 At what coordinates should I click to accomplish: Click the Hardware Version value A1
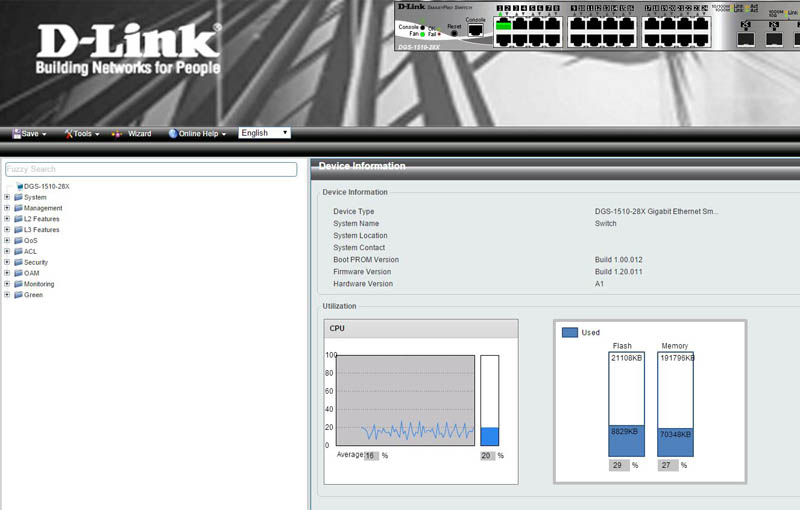(599, 284)
